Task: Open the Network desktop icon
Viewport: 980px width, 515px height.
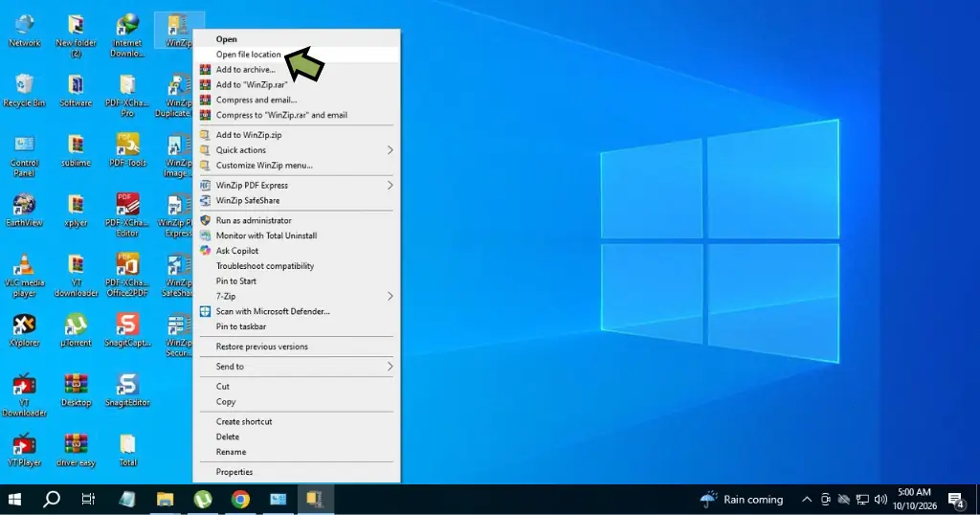Action: (24, 32)
